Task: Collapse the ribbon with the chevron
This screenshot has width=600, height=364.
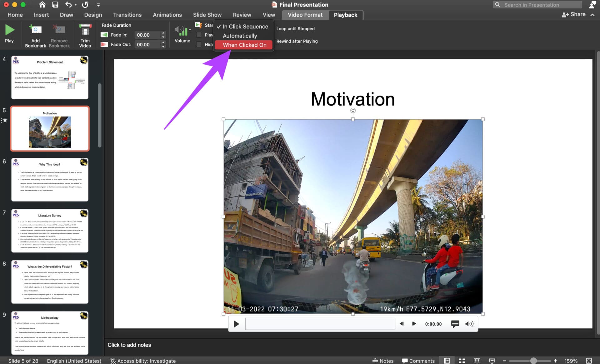Action: click(592, 15)
